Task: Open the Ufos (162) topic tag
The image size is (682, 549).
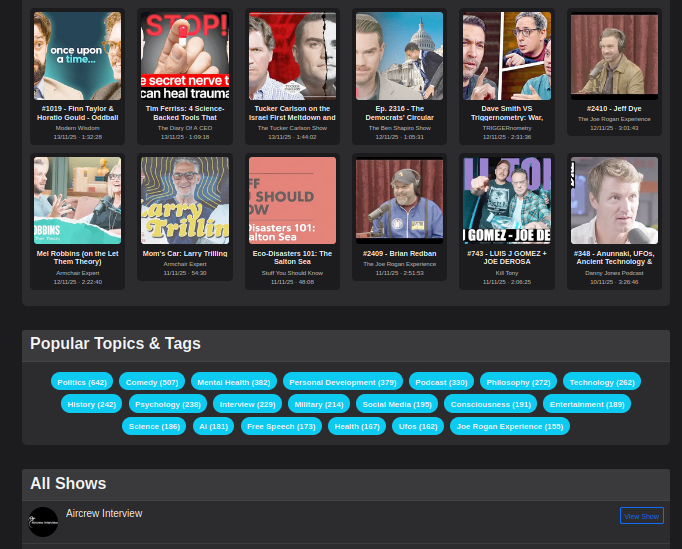Action: 418,426
